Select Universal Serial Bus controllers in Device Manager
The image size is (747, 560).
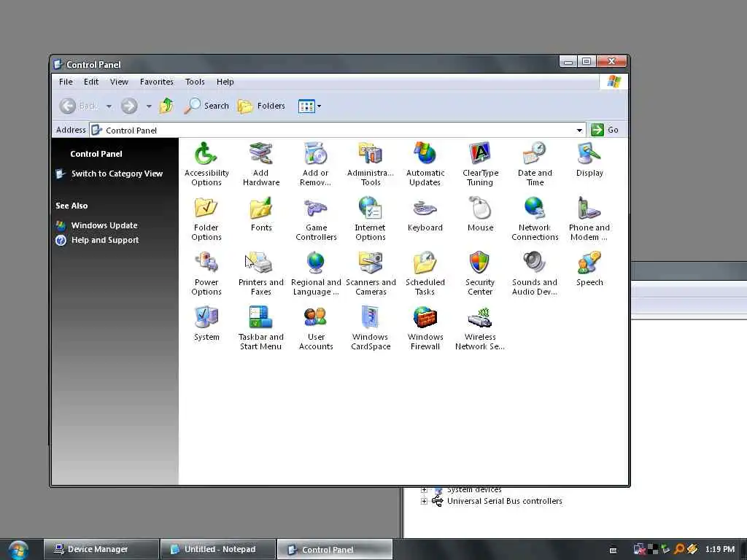click(x=504, y=501)
